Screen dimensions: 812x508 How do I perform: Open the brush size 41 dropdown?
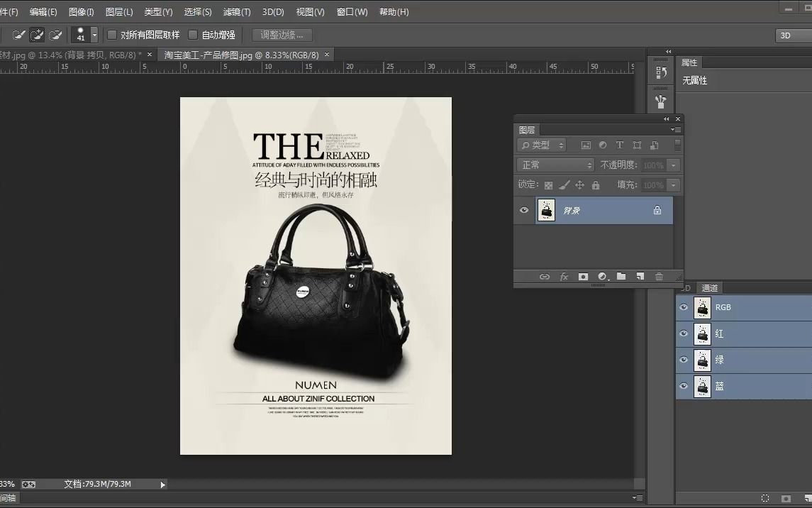tap(93, 34)
